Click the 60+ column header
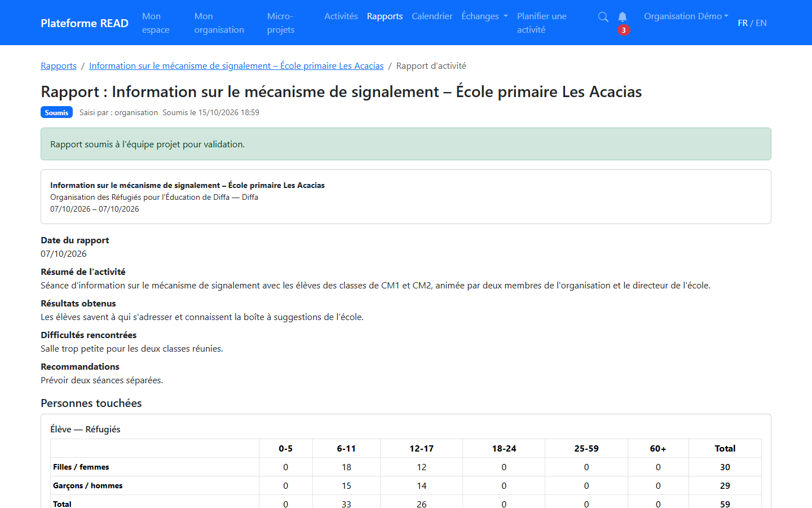 click(658, 449)
